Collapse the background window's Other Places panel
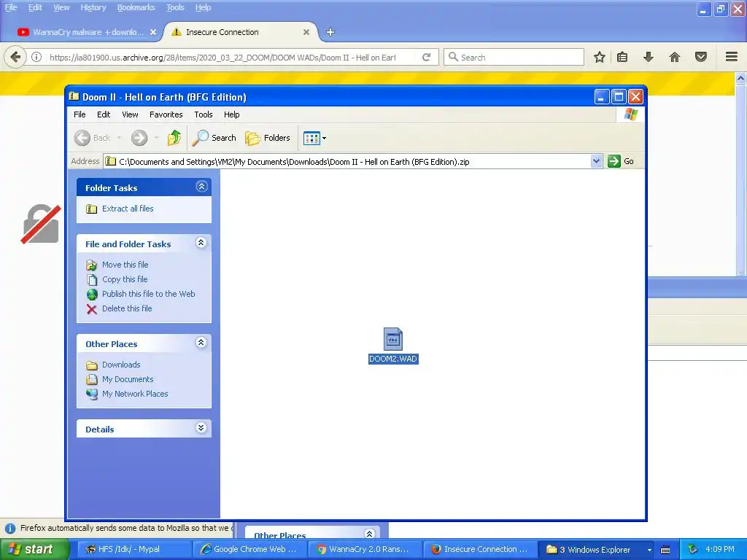The width and height of the screenshot is (747, 560). [369, 534]
